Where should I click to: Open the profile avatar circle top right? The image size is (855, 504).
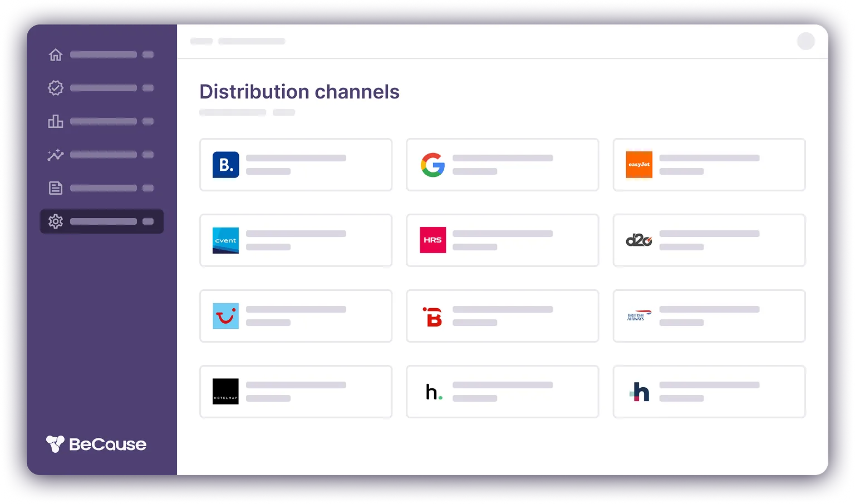(x=806, y=41)
